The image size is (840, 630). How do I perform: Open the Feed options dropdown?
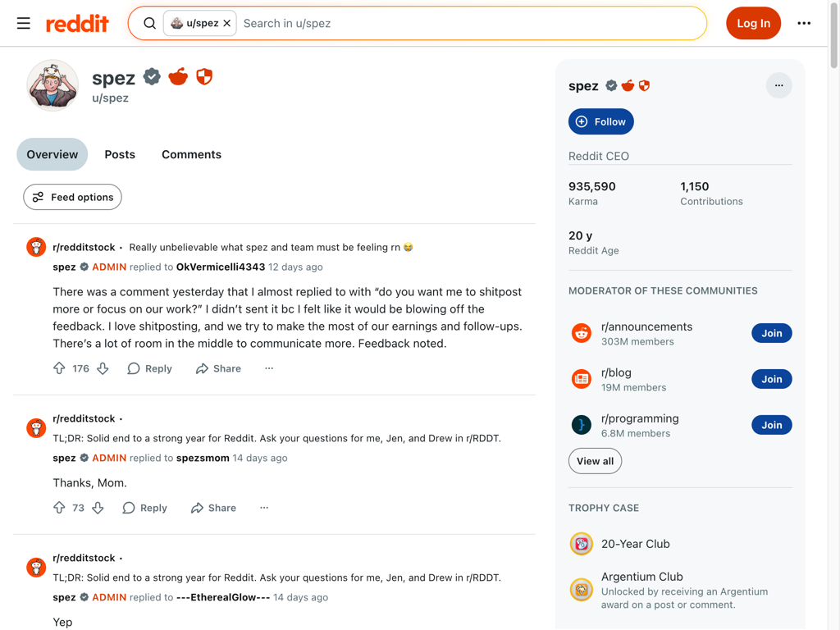click(x=72, y=197)
